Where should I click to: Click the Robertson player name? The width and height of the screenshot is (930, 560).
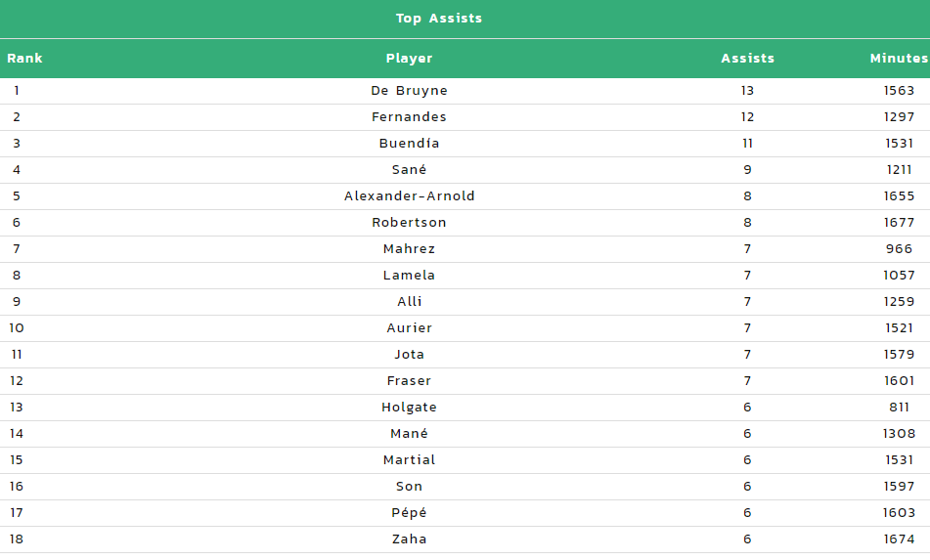pyautogui.click(x=409, y=222)
